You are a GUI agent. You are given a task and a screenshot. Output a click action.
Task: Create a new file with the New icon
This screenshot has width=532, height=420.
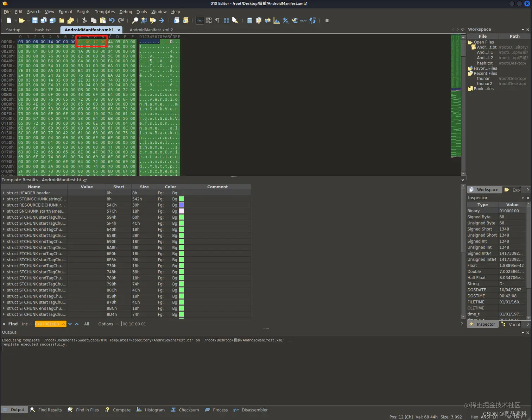point(9,20)
